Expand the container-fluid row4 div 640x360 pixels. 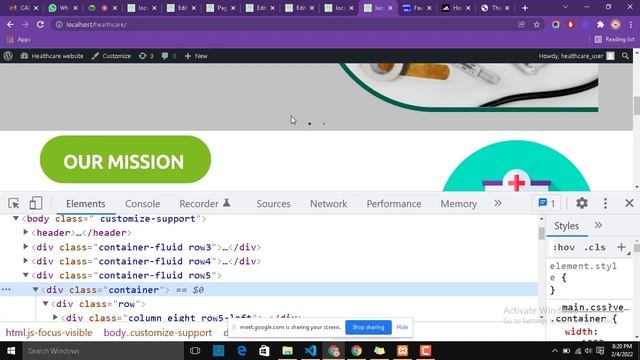[x=26, y=260]
